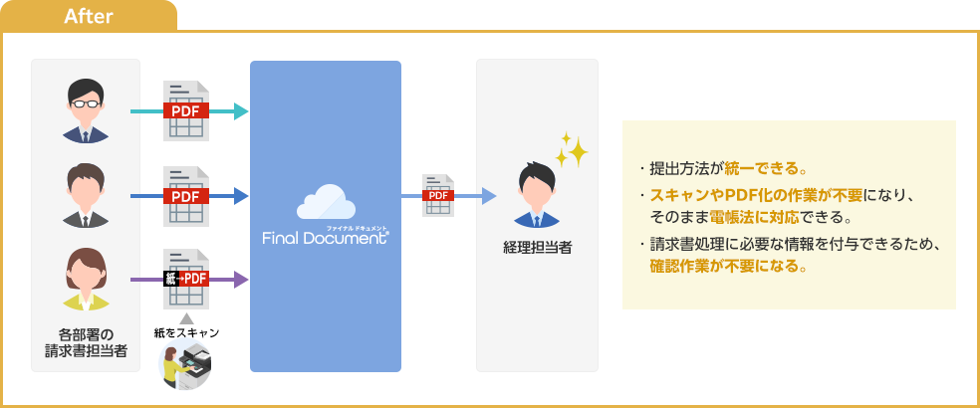Click the 統一できる highlighted text
Viewport: 980px width, 408px height.
(761, 167)
